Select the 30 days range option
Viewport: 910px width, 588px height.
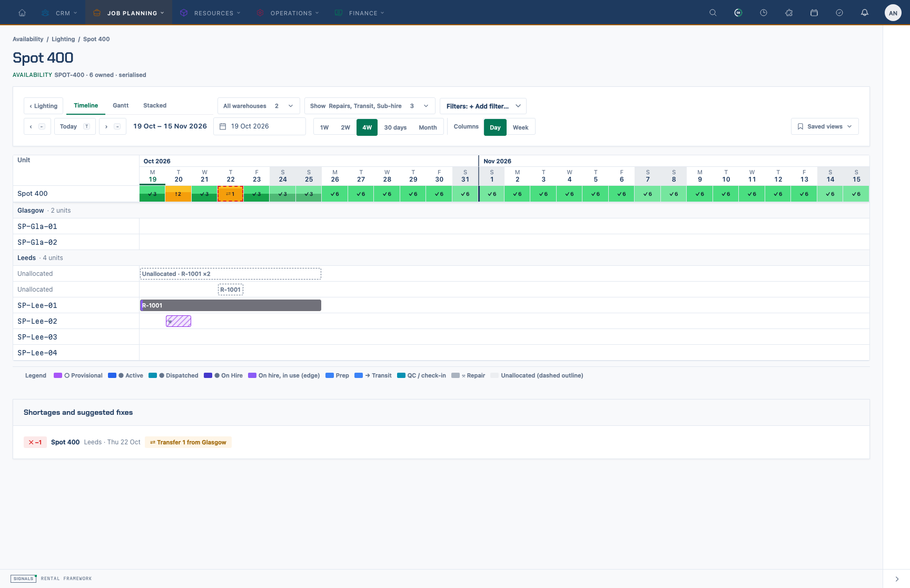pyautogui.click(x=395, y=127)
